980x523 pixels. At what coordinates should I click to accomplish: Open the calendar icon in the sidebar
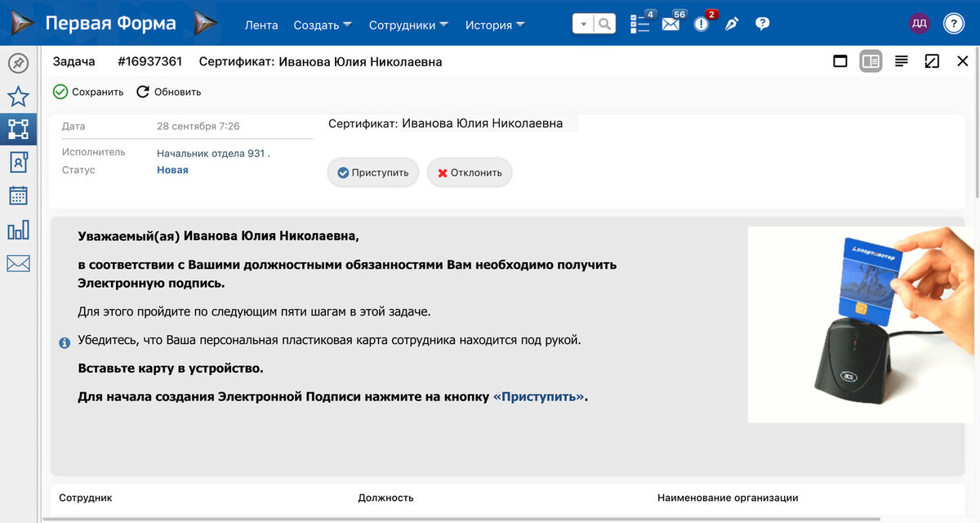[18, 194]
